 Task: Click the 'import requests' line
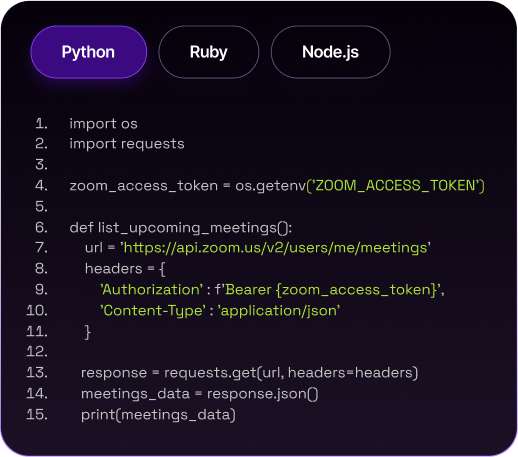click(127, 144)
